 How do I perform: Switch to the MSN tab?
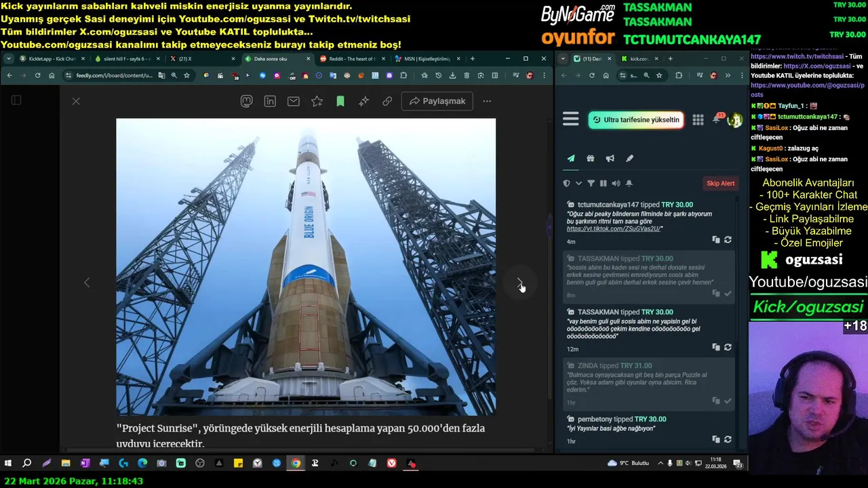427,59
